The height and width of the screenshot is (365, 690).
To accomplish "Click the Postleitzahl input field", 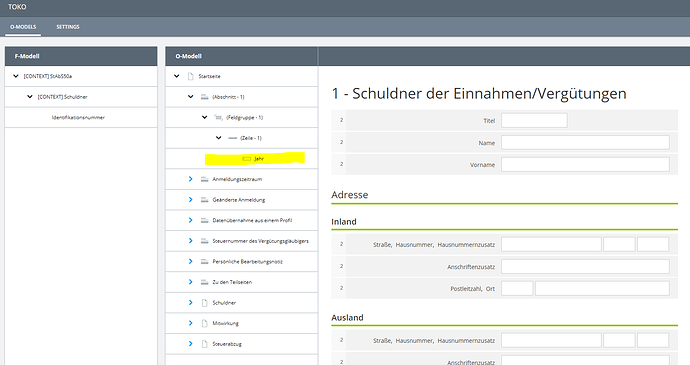I will click(517, 288).
